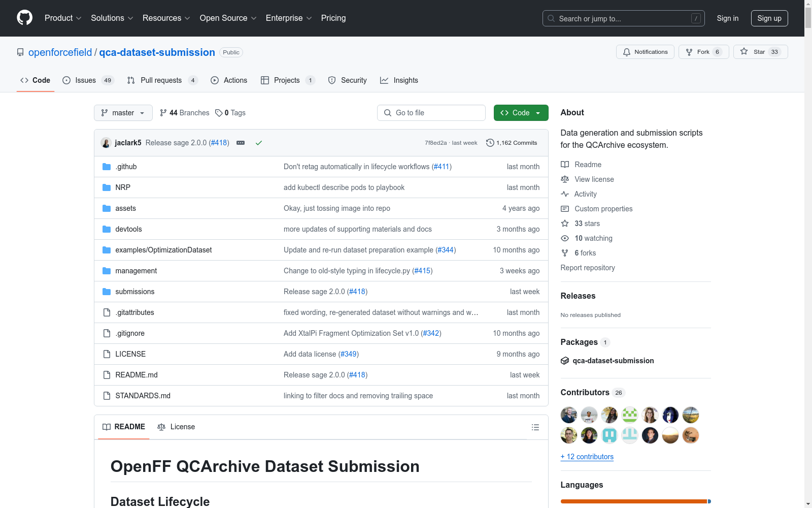The width and height of the screenshot is (812, 508).
Task: Open the management folder
Action: (x=136, y=271)
